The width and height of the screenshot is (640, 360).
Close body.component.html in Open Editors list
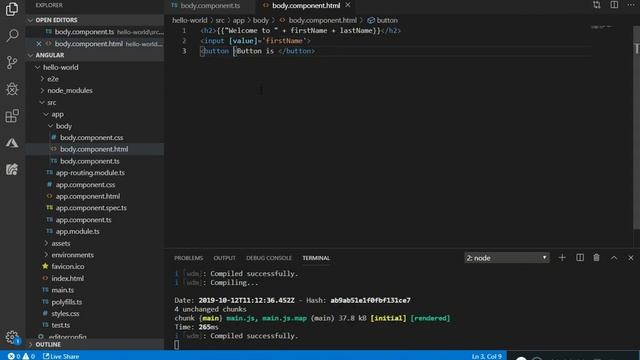tap(39, 43)
